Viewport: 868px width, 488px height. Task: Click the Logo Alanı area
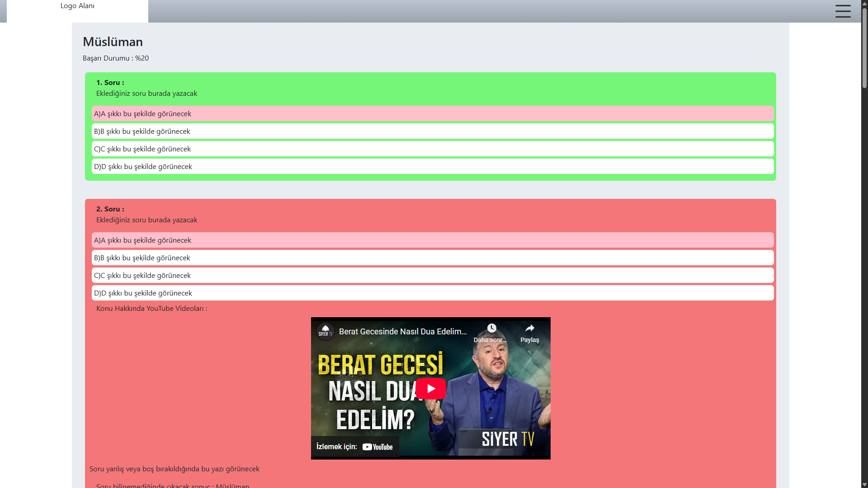77,6
